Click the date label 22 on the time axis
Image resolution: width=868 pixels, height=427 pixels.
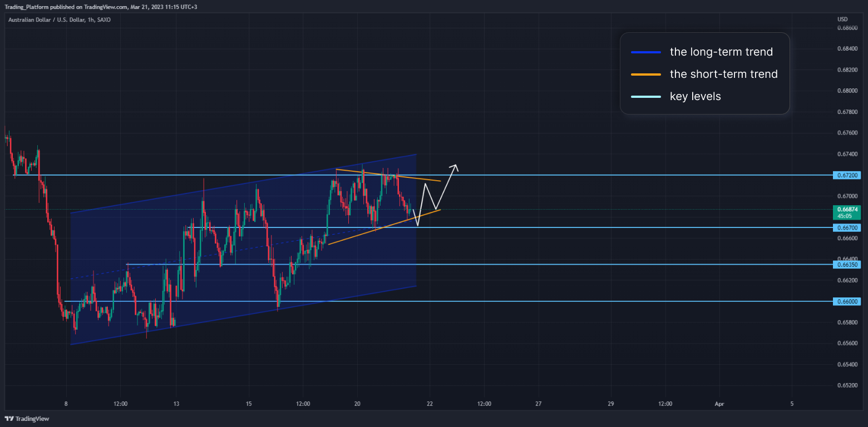tap(430, 404)
